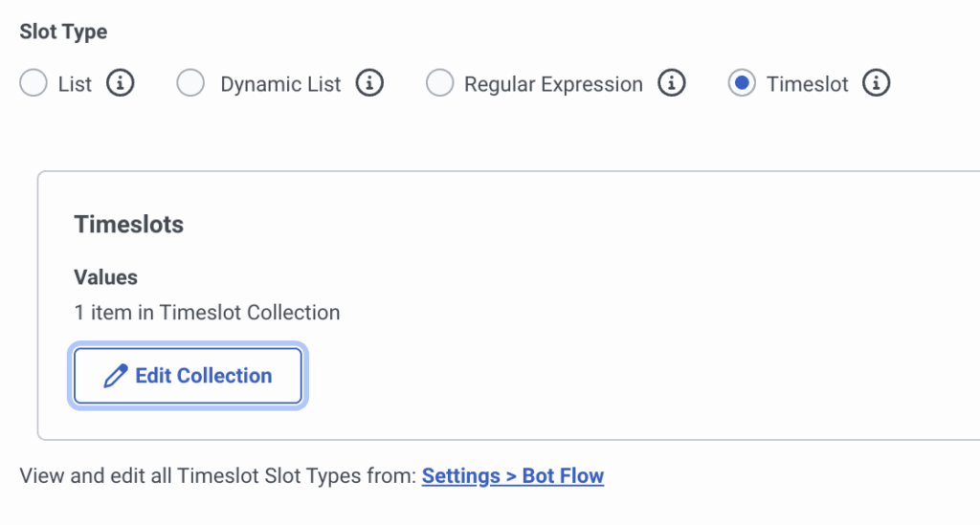Click the "Regular Expression" label text
Viewport: 980px width, 525px height.
click(553, 84)
